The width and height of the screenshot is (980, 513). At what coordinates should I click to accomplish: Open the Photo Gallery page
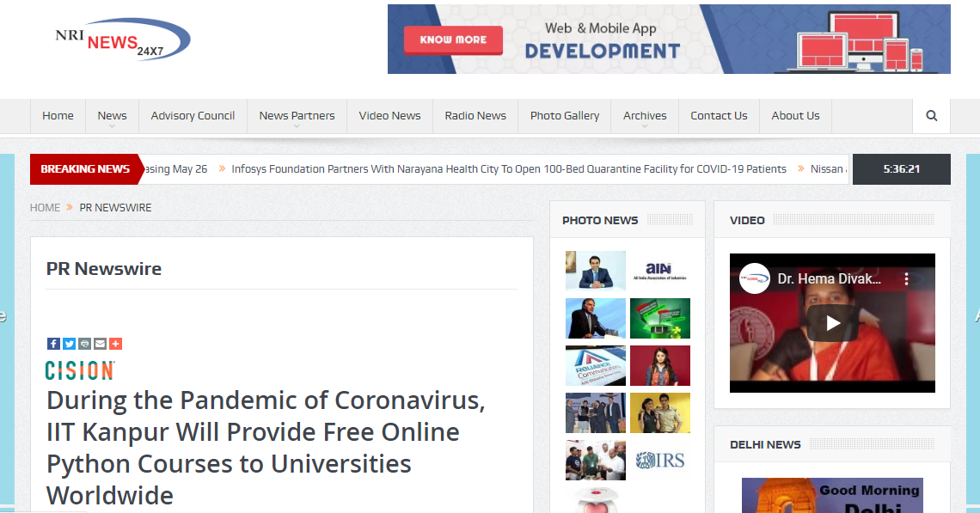coord(565,116)
